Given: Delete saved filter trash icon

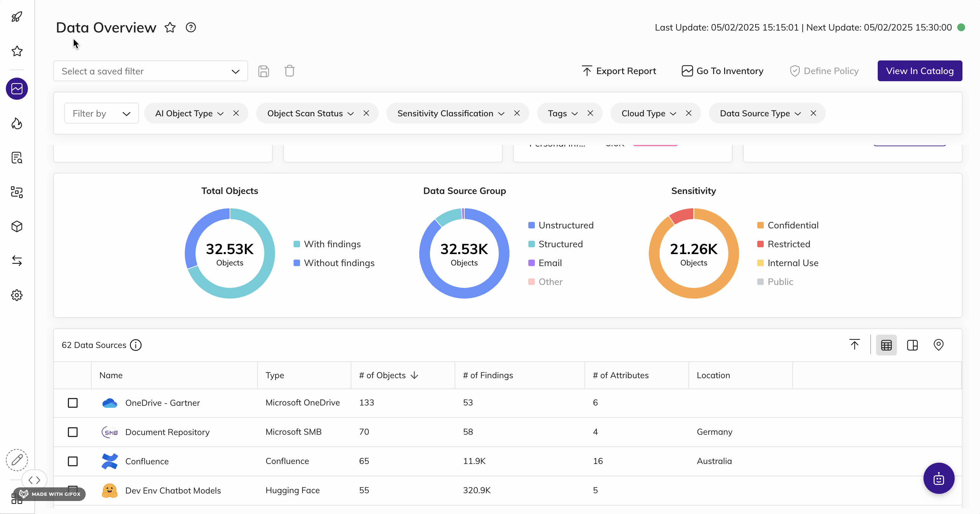Looking at the screenshot, I should pyautogui.click(x=290, y=71).
